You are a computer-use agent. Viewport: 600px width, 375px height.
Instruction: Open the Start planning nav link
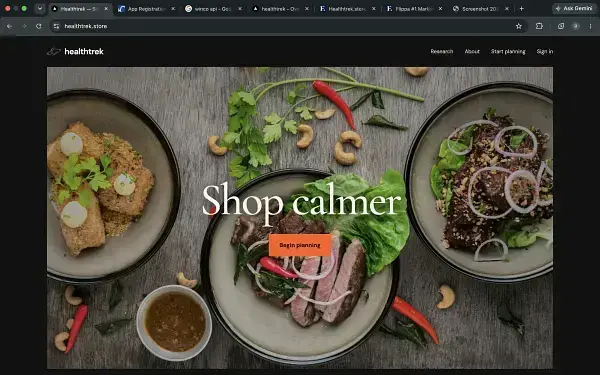[x=508, y=51]
